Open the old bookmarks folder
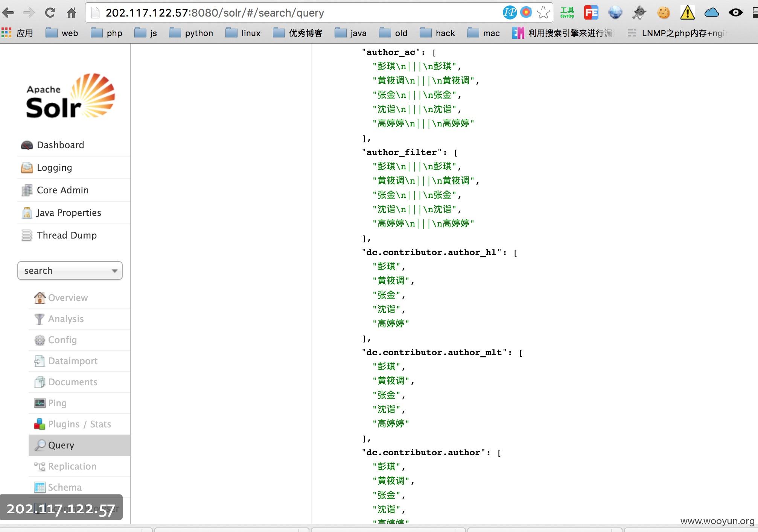 click(393, 33)
